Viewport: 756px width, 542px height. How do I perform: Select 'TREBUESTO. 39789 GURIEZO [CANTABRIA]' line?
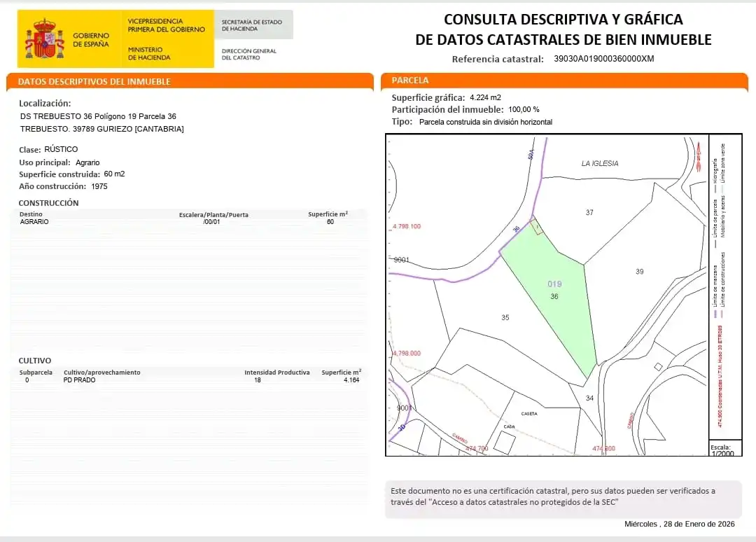[101, 129]
